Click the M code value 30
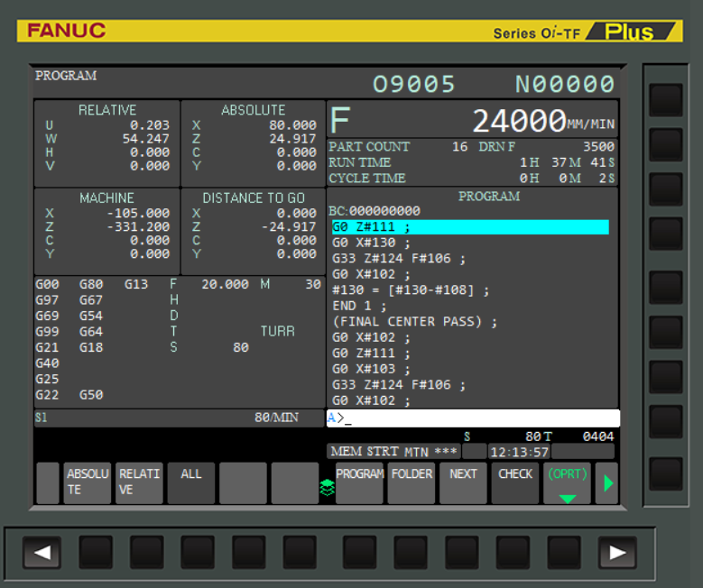703x588 pixels. [313, 284]
